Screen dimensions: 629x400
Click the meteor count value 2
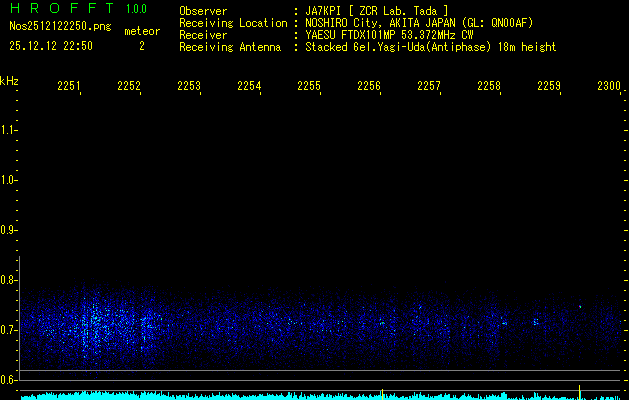pyautogui.click(x=141, y=46)
